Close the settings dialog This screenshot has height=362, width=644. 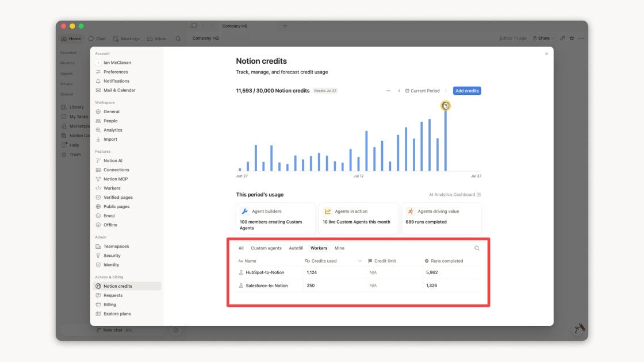pos(546,54)
